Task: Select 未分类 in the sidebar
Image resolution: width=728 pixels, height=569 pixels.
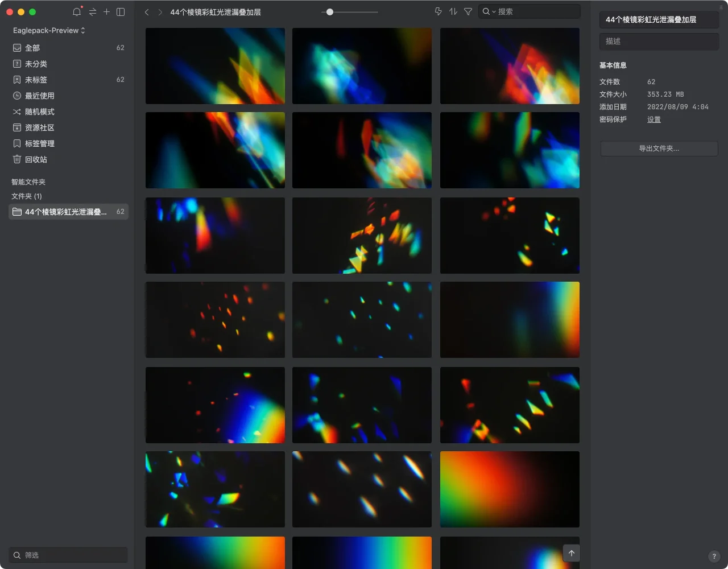Action: (68, 64)
